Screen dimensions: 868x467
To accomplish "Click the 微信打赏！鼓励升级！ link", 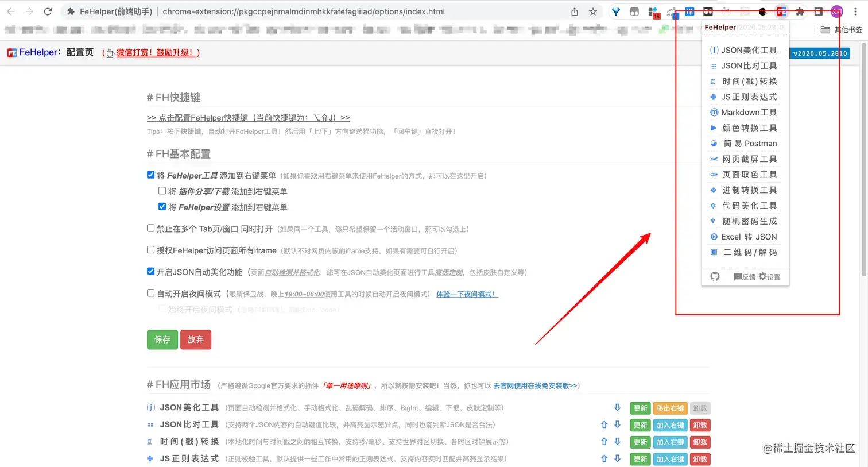I will tap(158, 53).
